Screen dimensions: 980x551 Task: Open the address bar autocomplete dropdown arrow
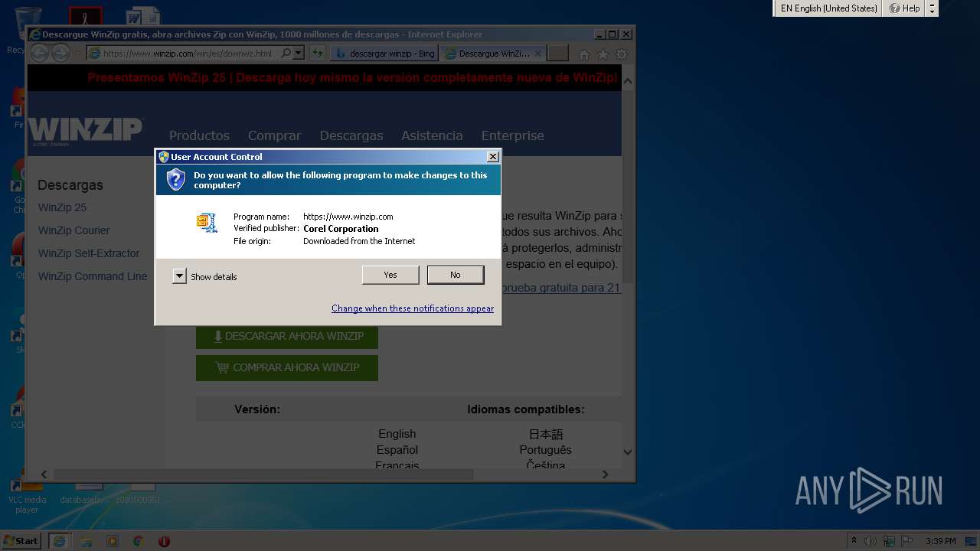click(298, 53)
